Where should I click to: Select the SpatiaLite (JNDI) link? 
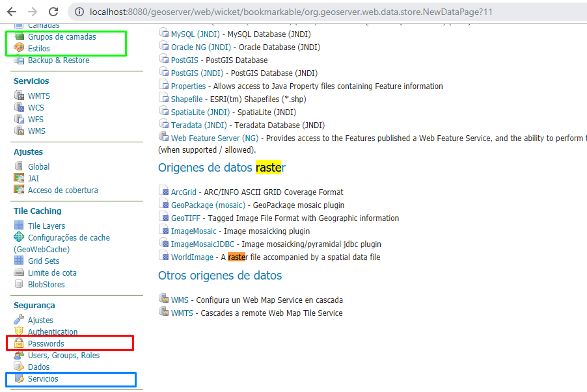click(200, 112)
